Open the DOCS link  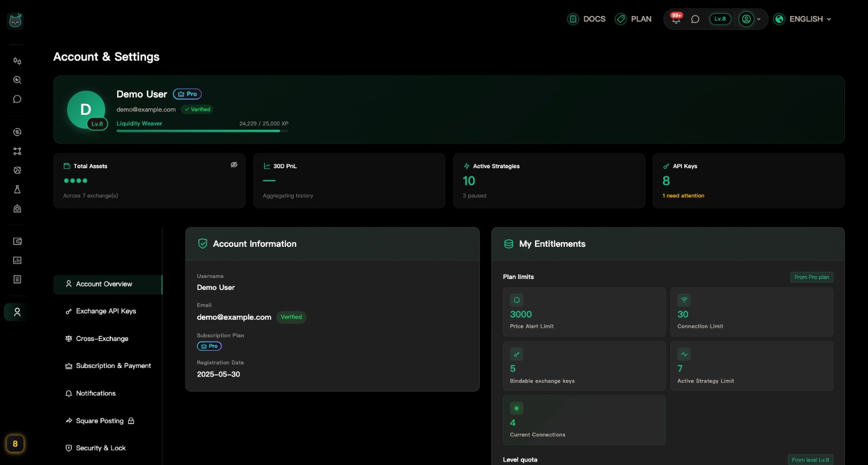tap(587, 19)
